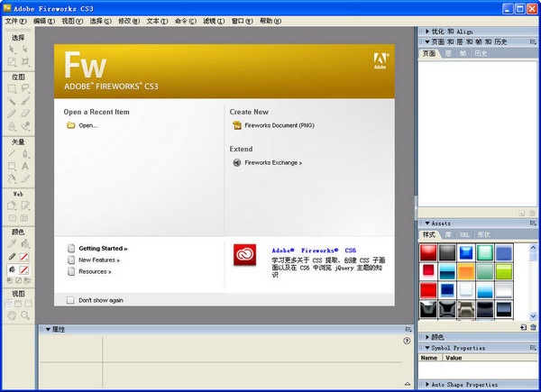Screen dimensions: 541x392
Task: Click Fireworks Document (PNG) link
Action: click(275, 125)
